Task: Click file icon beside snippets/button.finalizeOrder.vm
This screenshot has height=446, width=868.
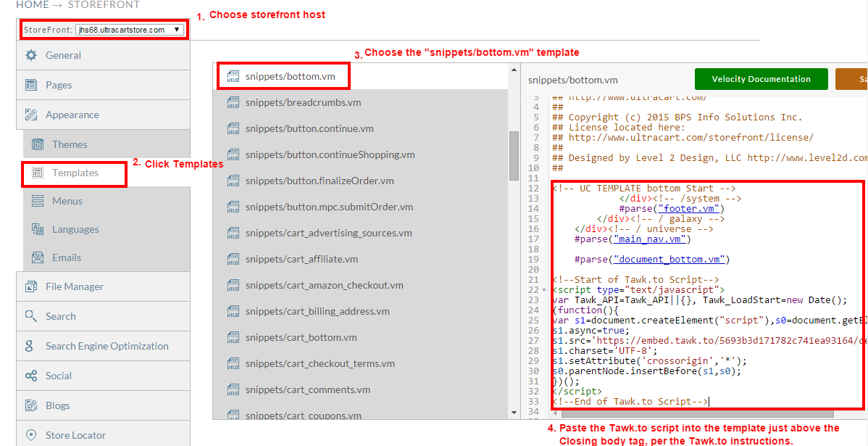Action: [233, 181]
